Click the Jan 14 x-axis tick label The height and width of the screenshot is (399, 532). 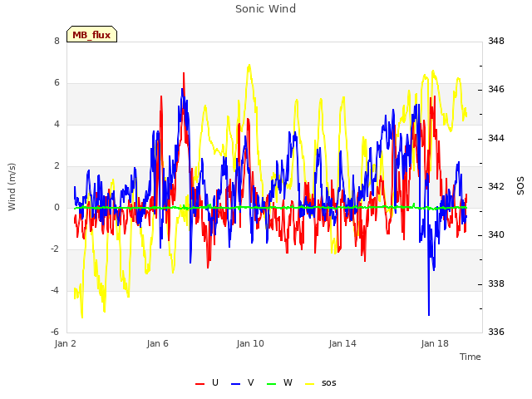pyautogui.click(x=342, y=343)
